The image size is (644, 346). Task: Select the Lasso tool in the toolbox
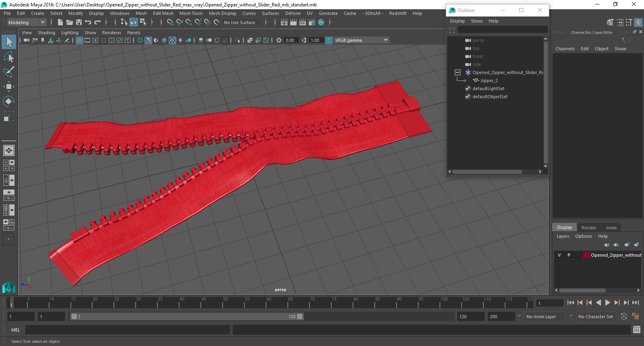click(8, 57)
